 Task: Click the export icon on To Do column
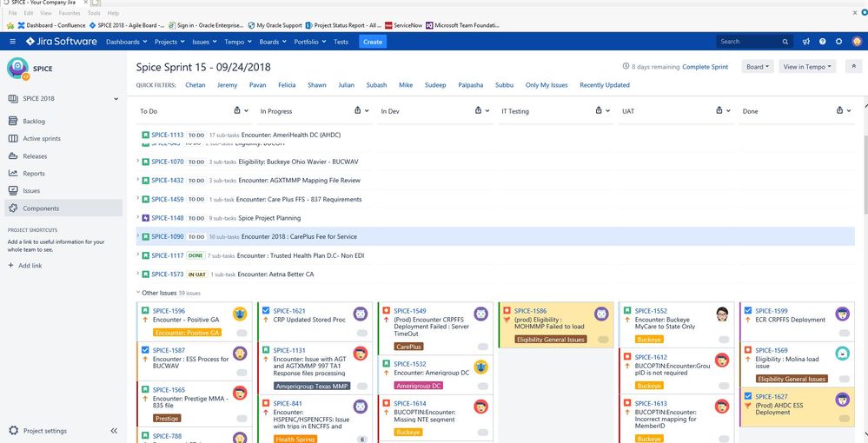pos(237,111)
